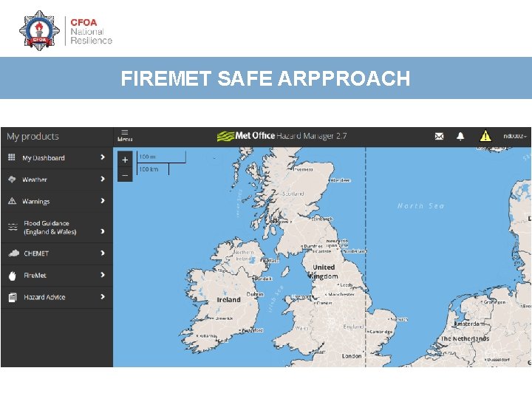
Task: Click Leeds label on the map
Action: 347,285
